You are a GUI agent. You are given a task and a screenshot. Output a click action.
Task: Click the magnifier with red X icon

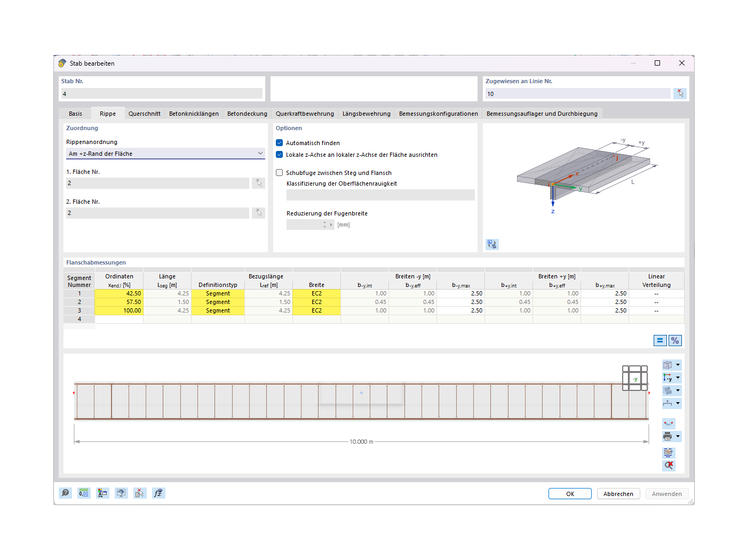point(669,465)
